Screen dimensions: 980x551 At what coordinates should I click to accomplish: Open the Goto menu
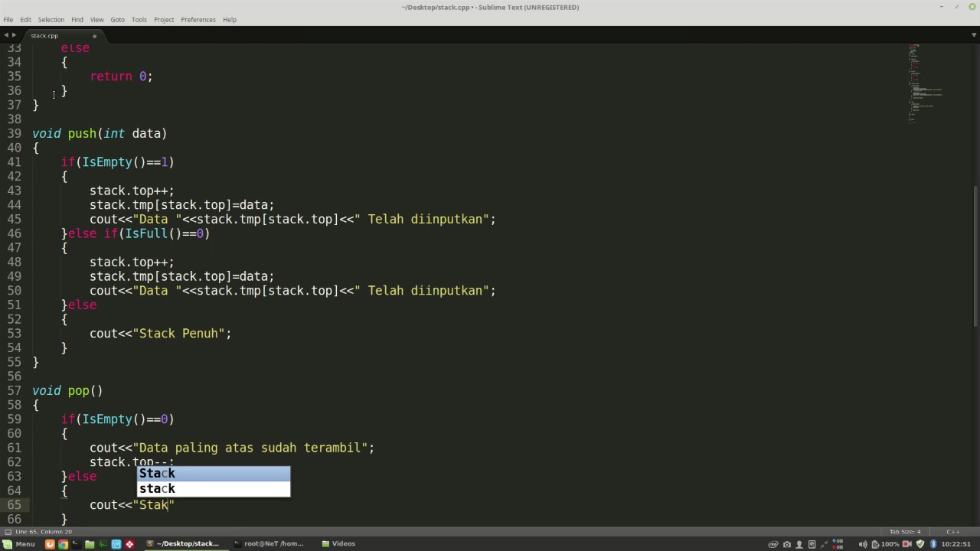coord(117,19)
